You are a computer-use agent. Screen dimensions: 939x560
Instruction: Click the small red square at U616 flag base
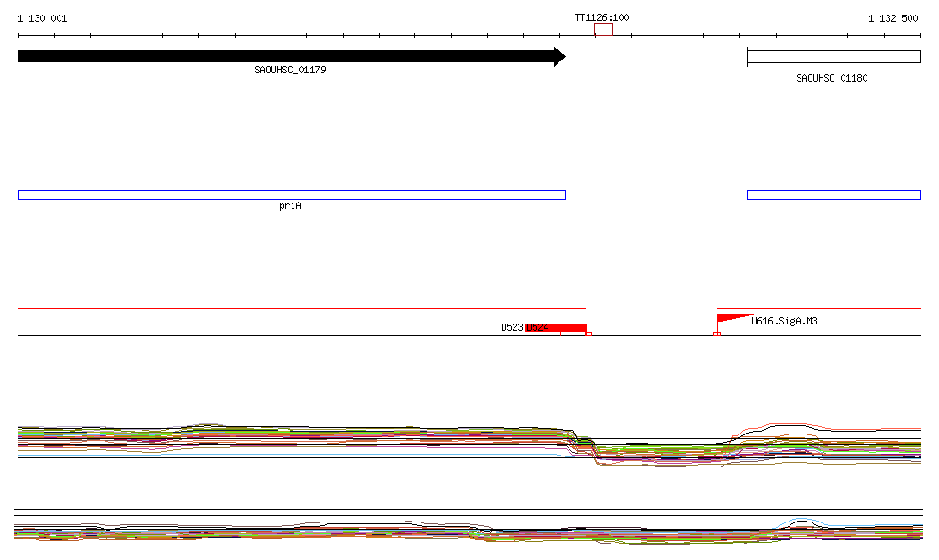[x=717, y=334]
